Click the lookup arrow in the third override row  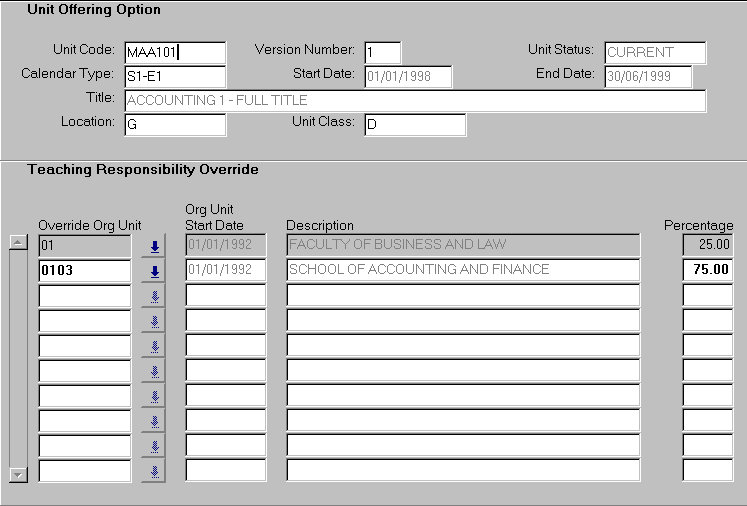pos(154,296)
